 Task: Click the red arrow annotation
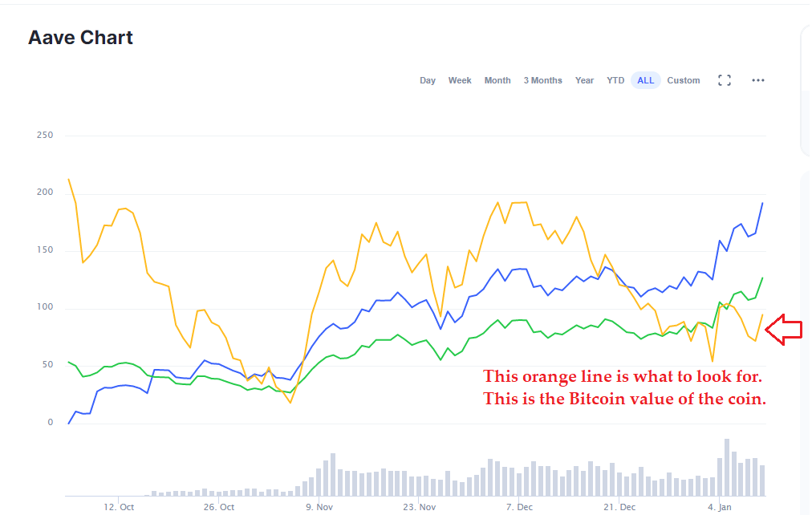tap(783, 329)
